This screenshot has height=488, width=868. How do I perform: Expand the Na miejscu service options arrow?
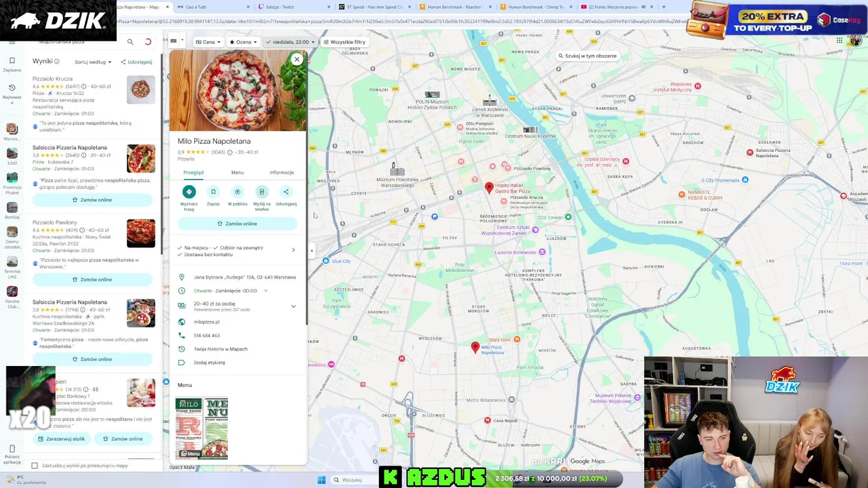tap(293, 250)
